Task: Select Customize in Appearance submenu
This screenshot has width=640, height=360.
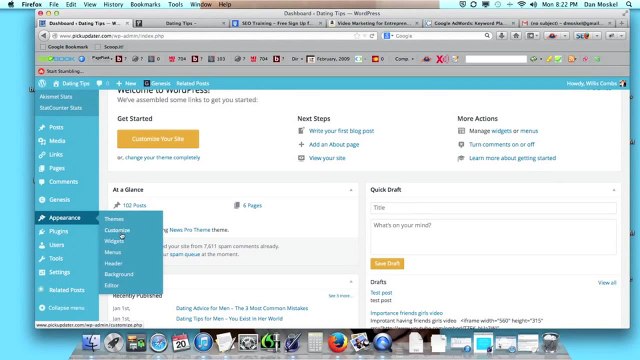Action: pos(117,230)
